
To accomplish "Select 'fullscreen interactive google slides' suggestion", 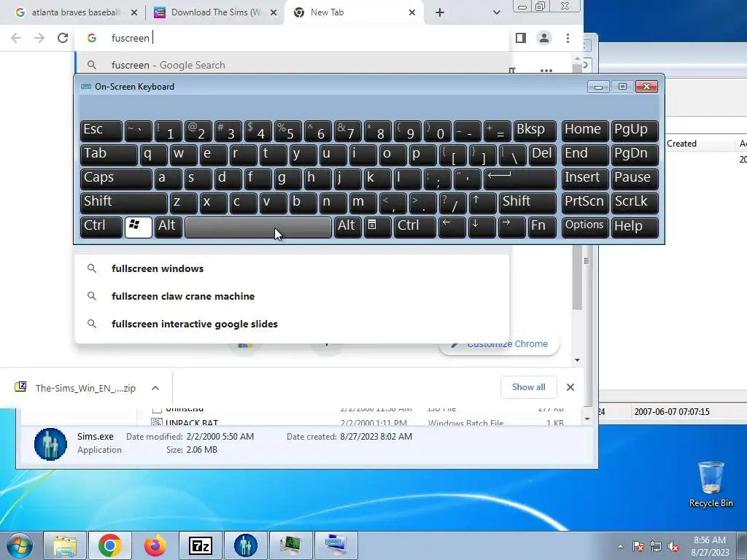I will pos(292,324).
